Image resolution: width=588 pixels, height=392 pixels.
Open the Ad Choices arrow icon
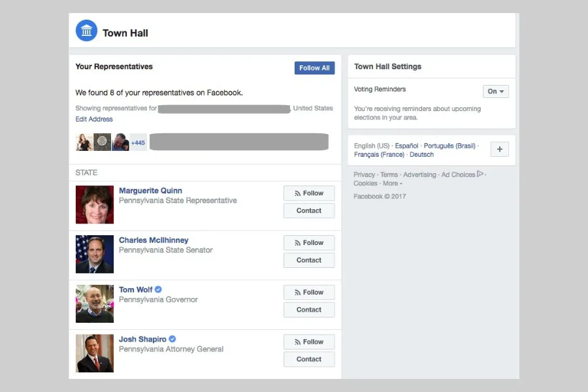[x=480, y=174]
